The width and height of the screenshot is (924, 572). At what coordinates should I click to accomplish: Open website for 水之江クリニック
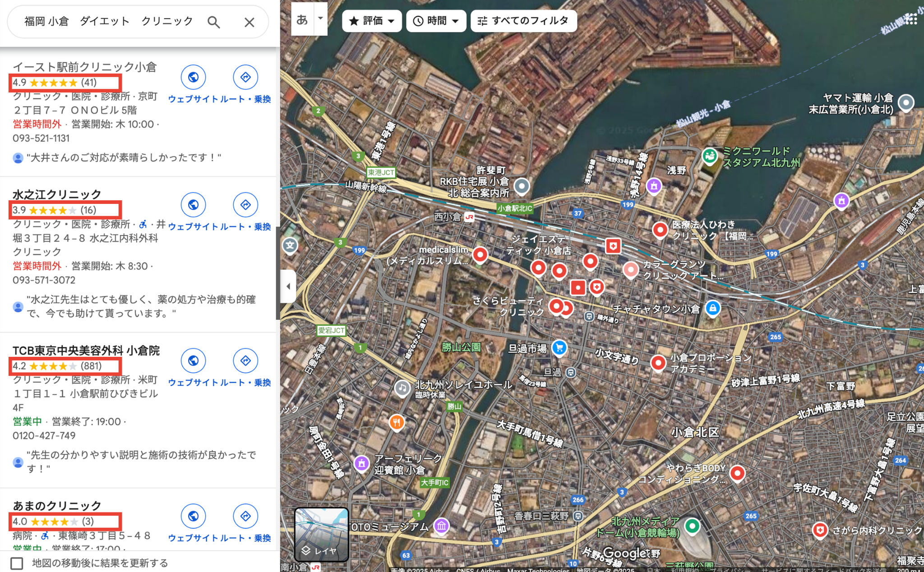coord(193,205)
